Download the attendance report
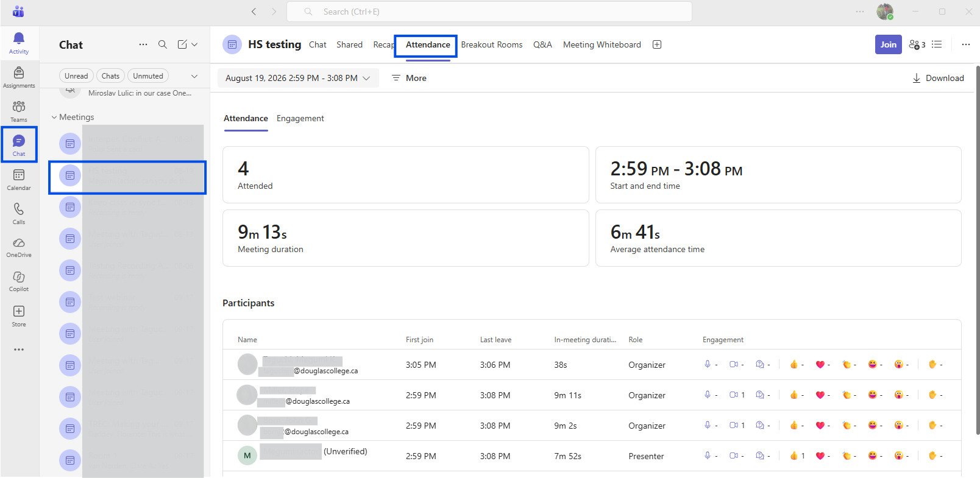This screenshot has height=478, width=980. tap(938, 78)
